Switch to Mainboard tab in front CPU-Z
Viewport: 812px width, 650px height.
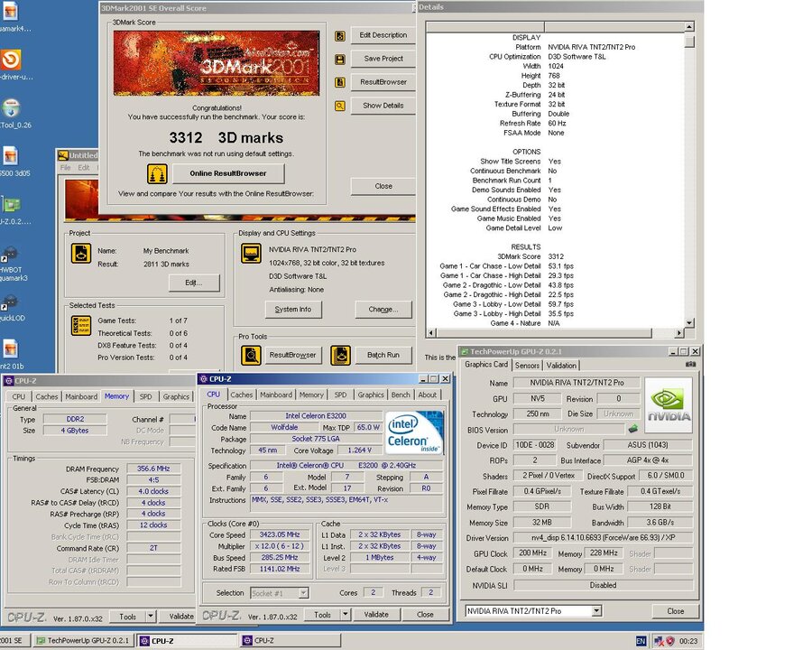[276, 395]
